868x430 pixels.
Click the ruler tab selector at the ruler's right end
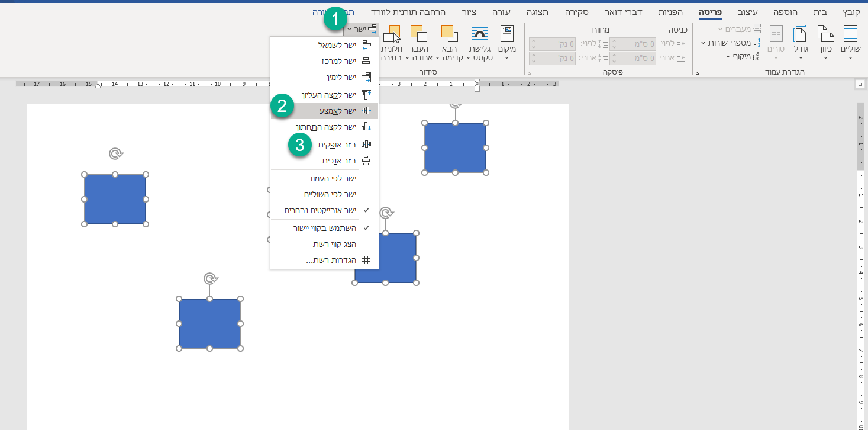coord(859,85)
